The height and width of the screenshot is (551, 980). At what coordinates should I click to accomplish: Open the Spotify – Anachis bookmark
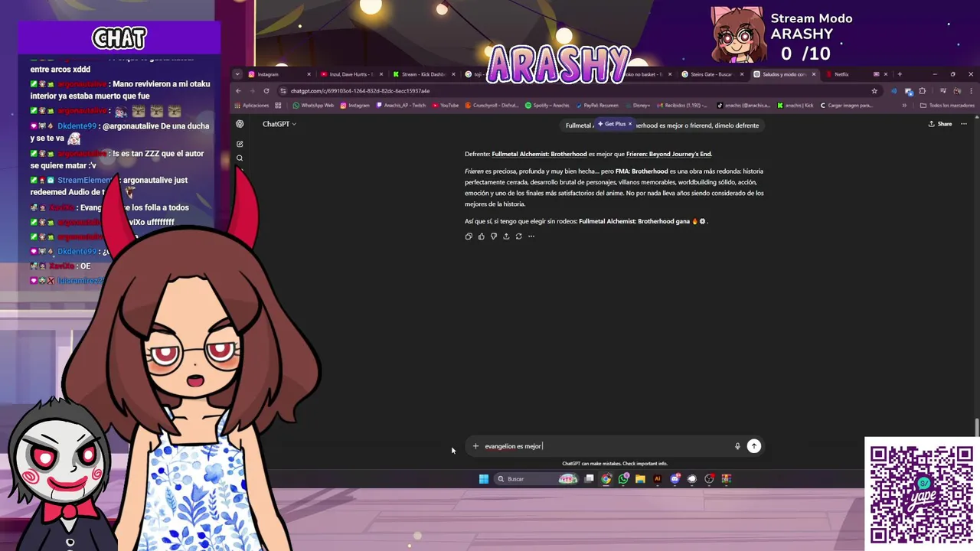(547, 105)
